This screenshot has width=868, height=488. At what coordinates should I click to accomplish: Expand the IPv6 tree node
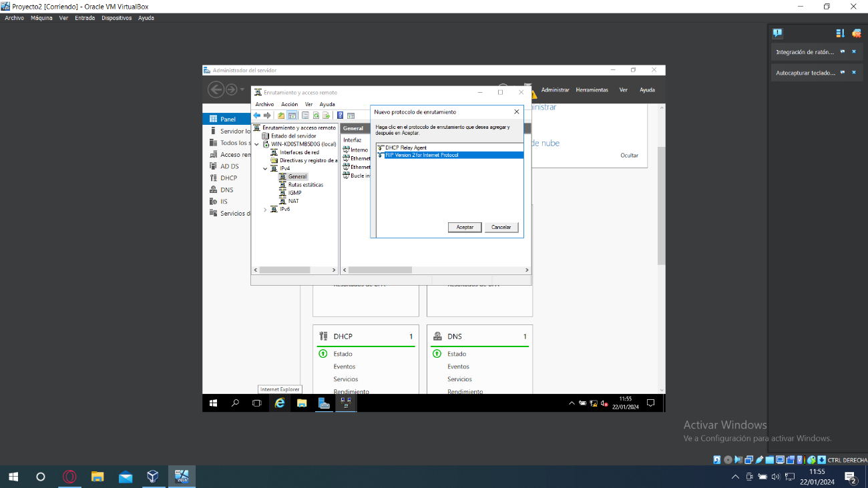[x=265, y=209]
